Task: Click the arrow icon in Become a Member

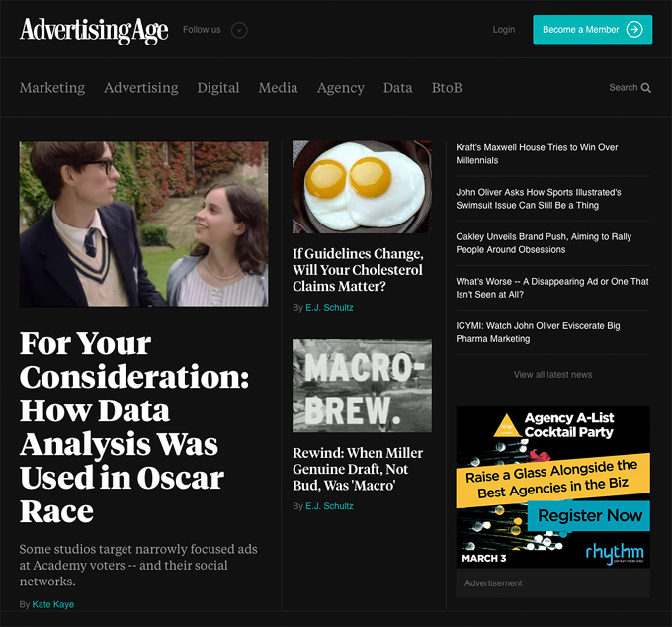Action: coord(634,29)
